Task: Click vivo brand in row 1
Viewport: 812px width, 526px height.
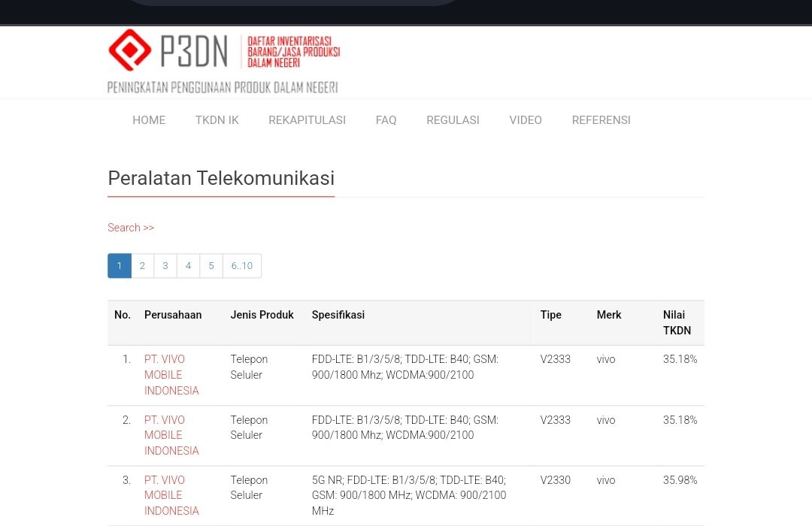Action: (x=606, y=359)
